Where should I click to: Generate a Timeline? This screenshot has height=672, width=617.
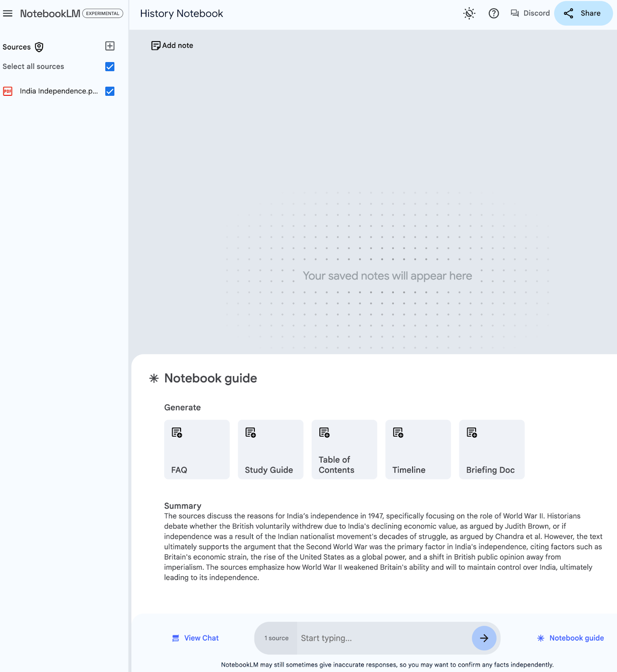click(x=418, y=449)
